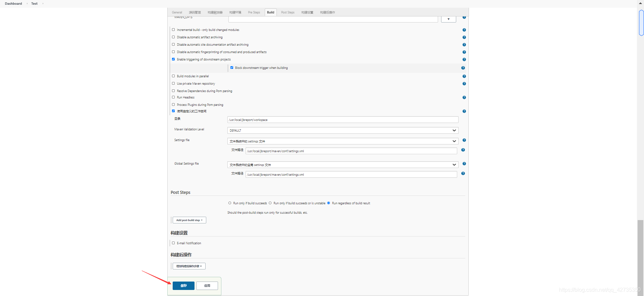The height and width of the screenshot is (296, 644).
Task: Select Run only if build succeeds or is unstable
Action: (x=270, y=203)
